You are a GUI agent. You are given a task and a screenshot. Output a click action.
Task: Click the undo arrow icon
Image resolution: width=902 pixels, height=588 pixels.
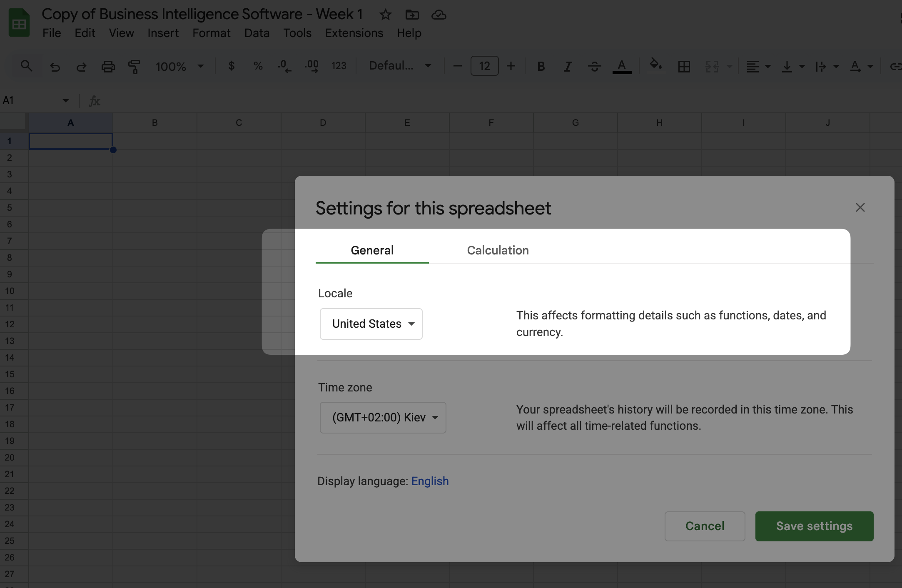coord(55,66)
